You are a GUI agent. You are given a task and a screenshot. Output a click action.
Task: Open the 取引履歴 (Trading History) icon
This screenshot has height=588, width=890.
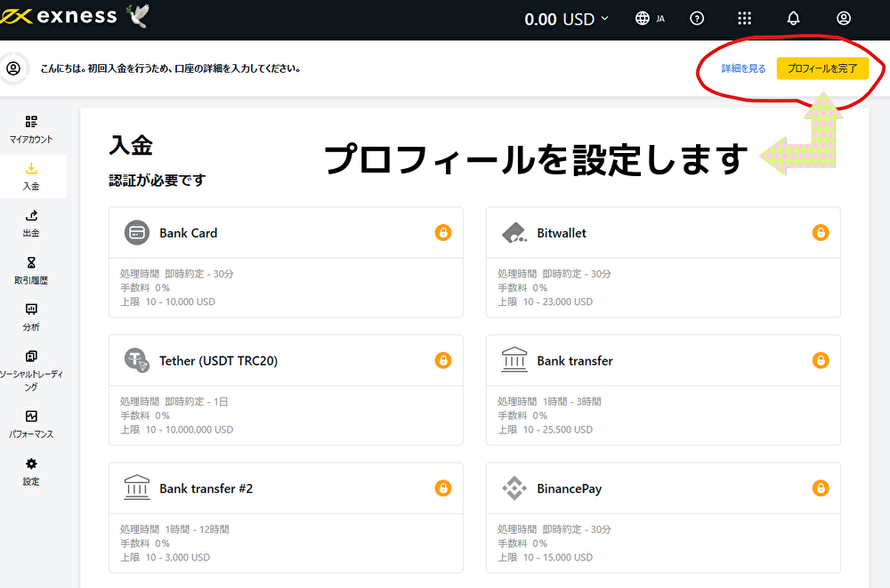[x=31, y=270]
